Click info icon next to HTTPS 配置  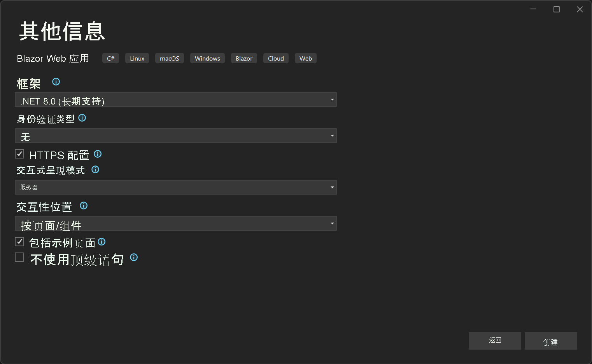[x=98, y=154]
